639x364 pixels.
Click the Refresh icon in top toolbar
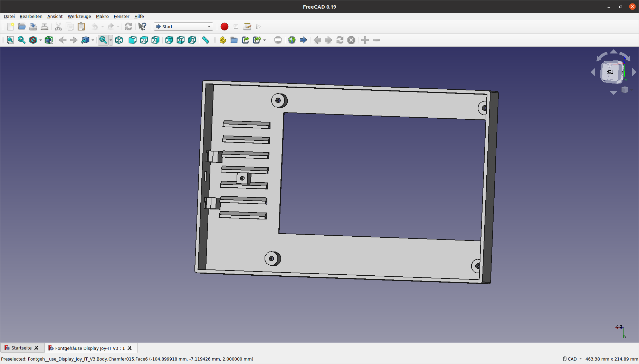click(128, 27)
